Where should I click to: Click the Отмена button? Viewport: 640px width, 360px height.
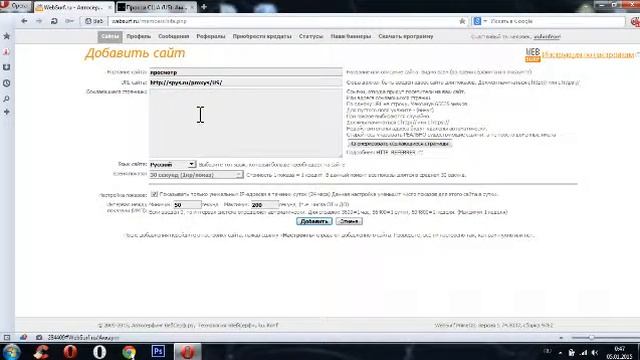coord(349,221)
